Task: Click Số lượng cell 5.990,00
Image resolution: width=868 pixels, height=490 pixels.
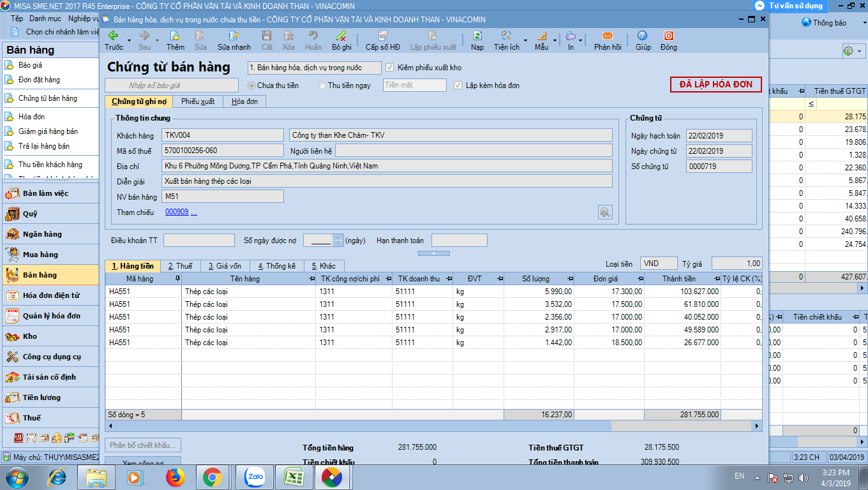Action: [x=539, y=292]
